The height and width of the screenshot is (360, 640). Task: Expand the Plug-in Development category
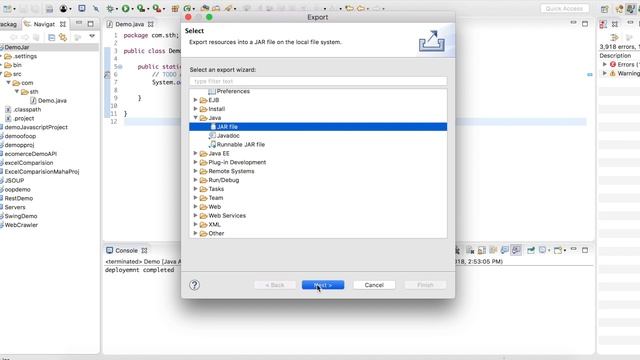(x=196, y=162)
